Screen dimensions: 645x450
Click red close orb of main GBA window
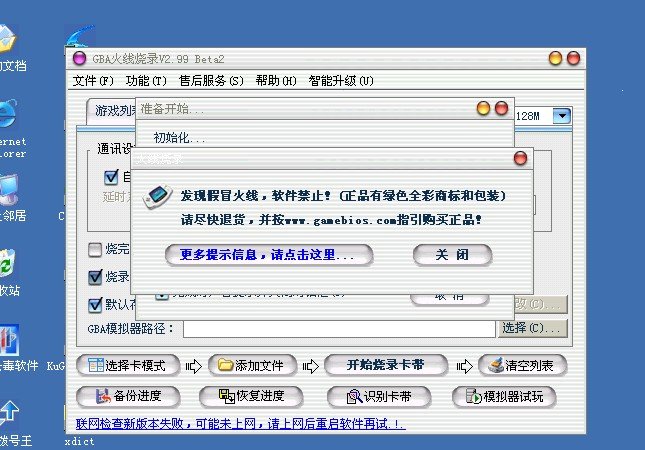(x=573, y=58)
